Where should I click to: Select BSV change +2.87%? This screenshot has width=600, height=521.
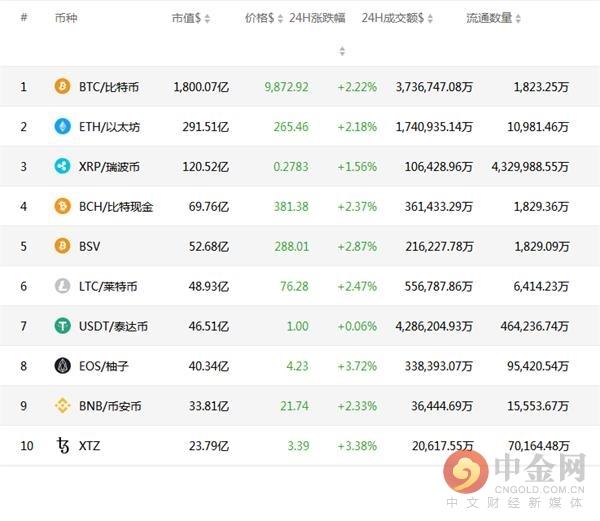click(x=357, y=246)
